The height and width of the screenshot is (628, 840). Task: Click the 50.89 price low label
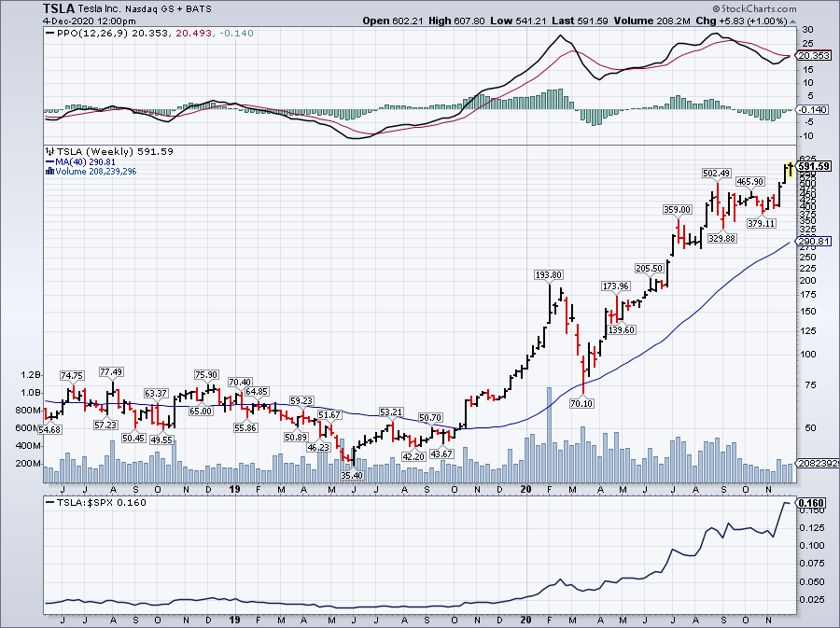pyautogui.click(x=296, y=437)
